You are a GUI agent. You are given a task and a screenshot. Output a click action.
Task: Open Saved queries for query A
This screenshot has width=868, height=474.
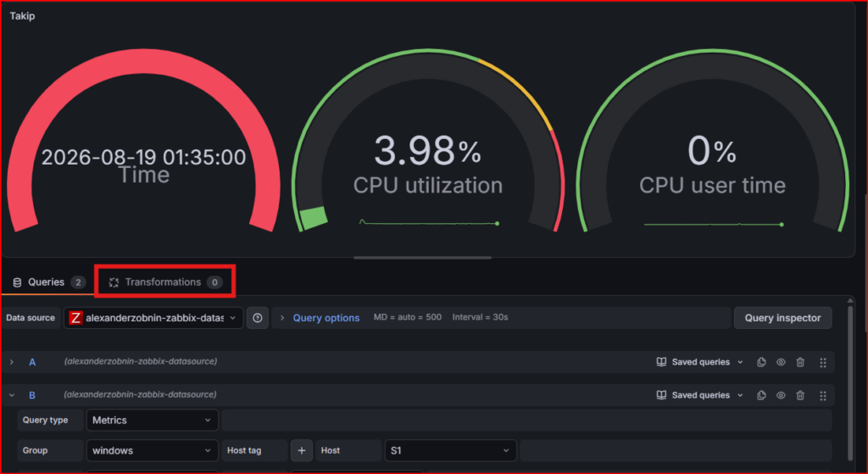coord(699,362)
